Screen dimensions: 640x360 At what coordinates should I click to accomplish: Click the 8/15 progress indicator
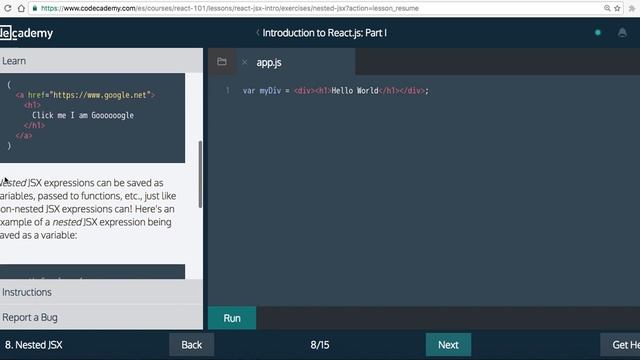320,345
